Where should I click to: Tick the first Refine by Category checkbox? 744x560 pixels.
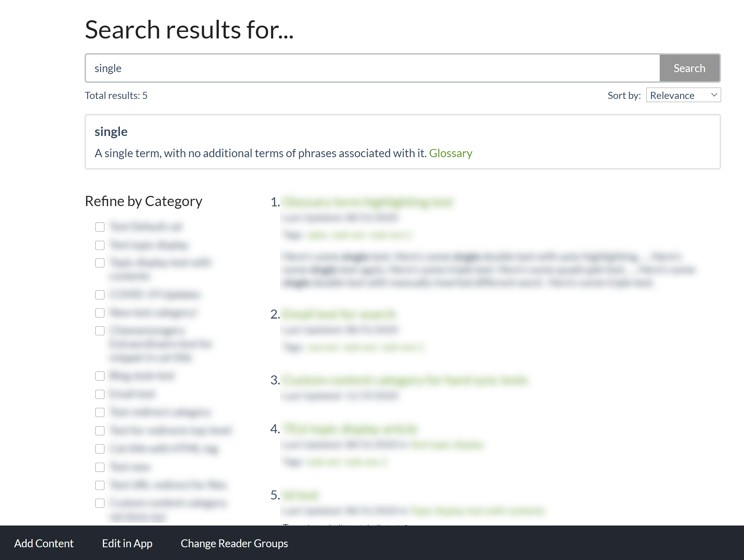(x=100, y=227)
